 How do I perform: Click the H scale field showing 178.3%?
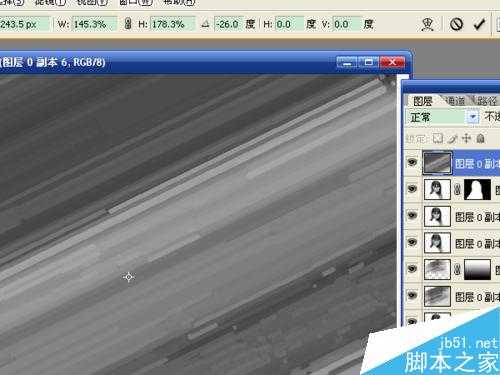[172, 24]
